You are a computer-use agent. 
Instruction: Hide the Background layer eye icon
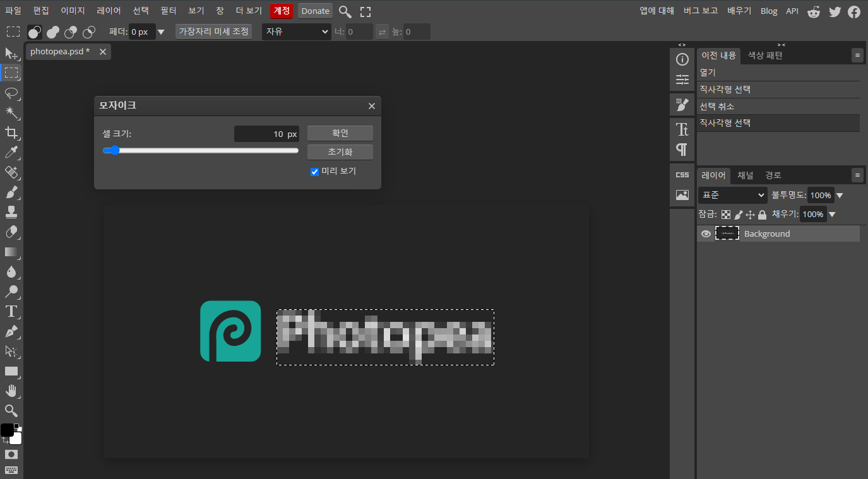(x=706, y=234)
